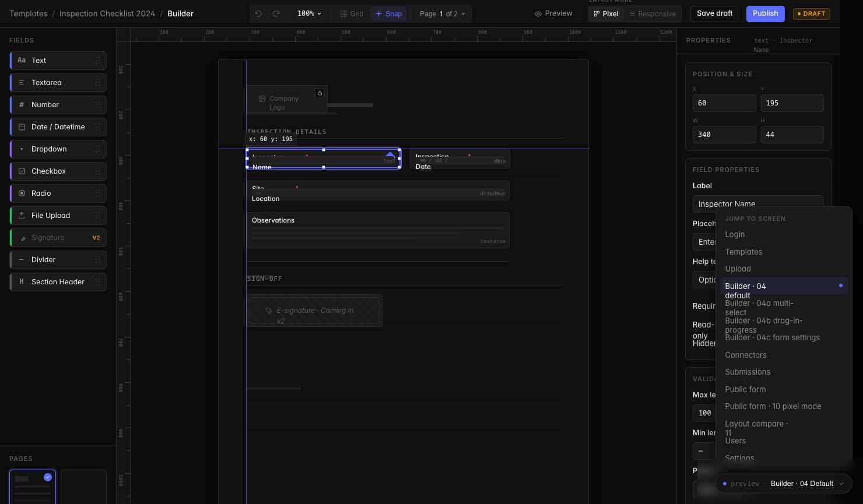Click drag handle on Dropdown field
The width and height of the screenshot is (863, 504).
(x=97, y=149)
